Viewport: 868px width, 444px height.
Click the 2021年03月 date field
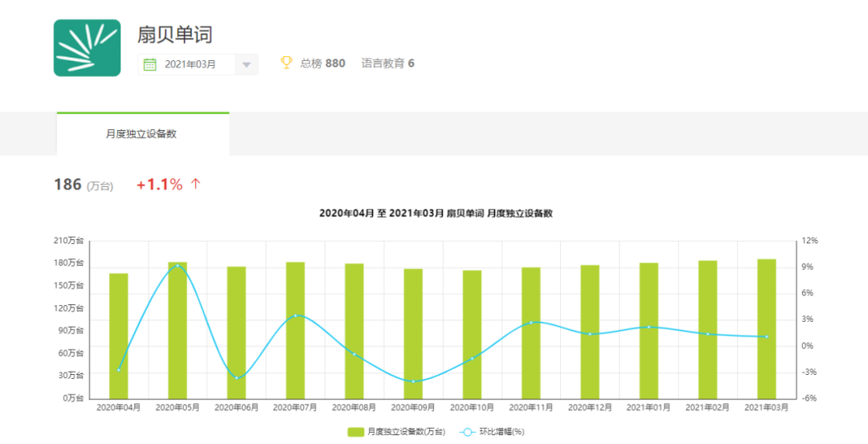click(x=198, y=64)
